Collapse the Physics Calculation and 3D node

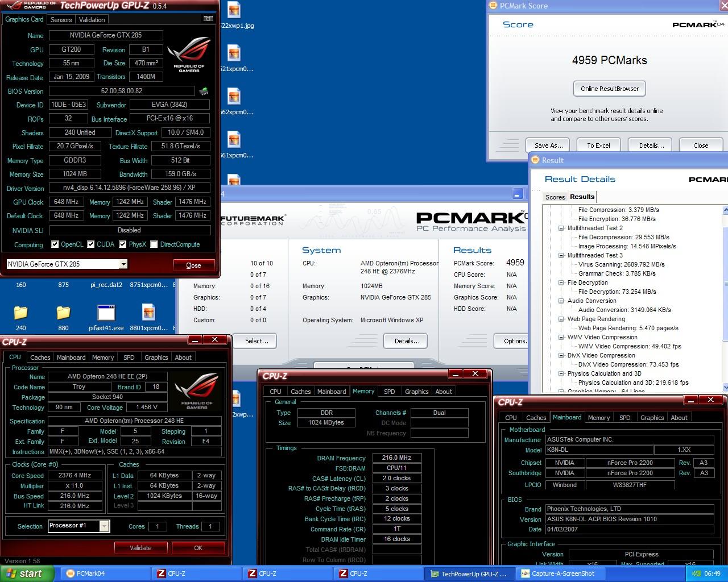pos(561,373)
